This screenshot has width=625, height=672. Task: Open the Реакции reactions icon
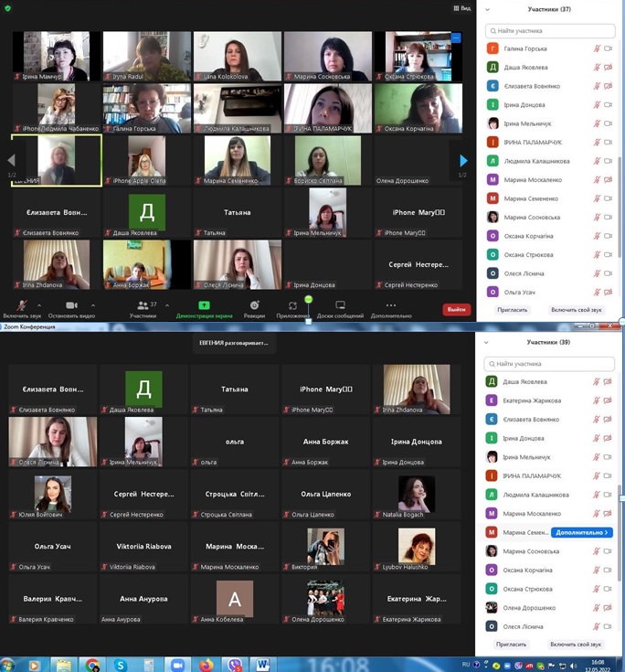click(255, 305)
